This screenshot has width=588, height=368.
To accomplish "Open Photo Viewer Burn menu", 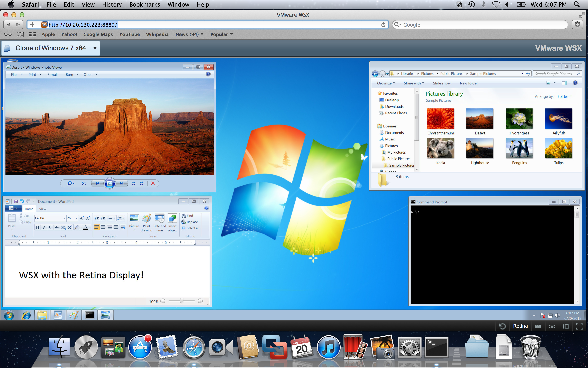I will point(72,74).
